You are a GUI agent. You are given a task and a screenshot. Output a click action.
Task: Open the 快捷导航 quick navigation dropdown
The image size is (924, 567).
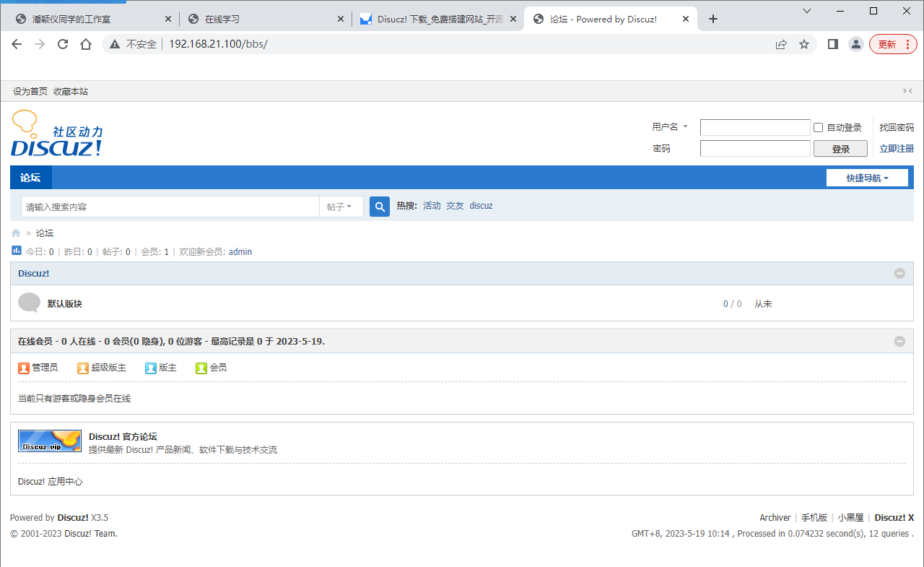click(867, 178)
